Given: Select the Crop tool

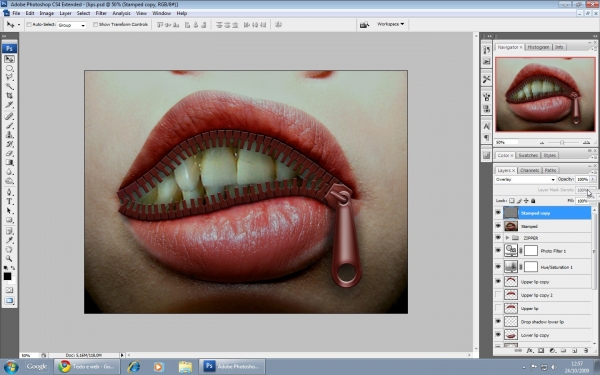Looking at the screenshot, I should (x=9, y=96).
